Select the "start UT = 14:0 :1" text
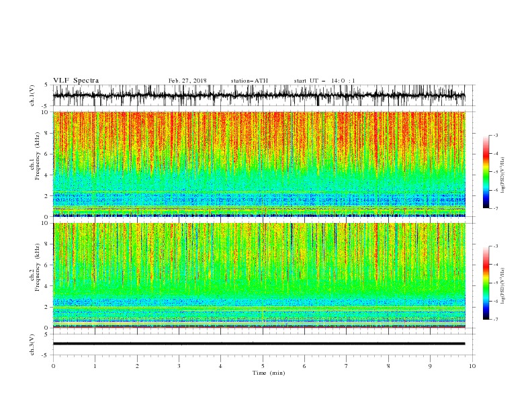This screenshot has height=411, width=532. pyautogui.click(x=324, y=81)
